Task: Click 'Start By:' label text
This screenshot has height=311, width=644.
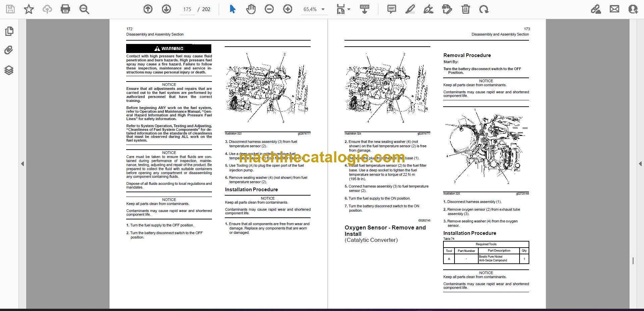Action: pos(451,62)
